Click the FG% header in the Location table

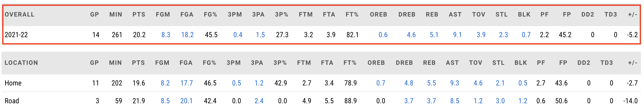209,63
